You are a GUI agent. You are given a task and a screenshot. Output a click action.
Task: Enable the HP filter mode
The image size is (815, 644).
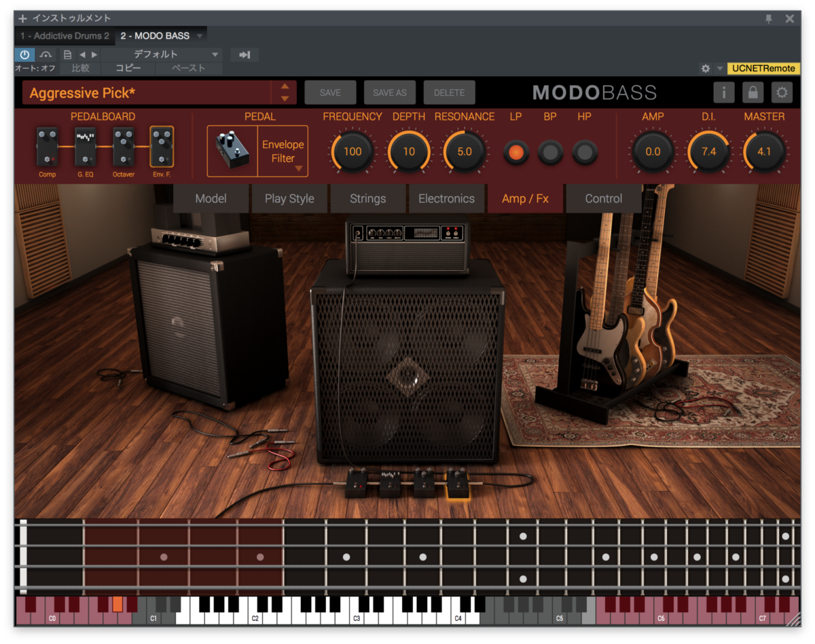pos(585,152)
